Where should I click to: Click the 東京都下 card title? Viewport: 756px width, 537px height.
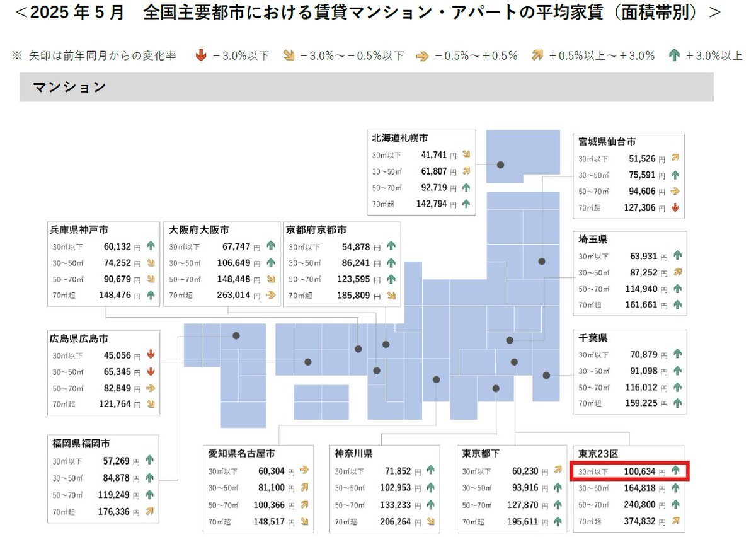[481, 454]
